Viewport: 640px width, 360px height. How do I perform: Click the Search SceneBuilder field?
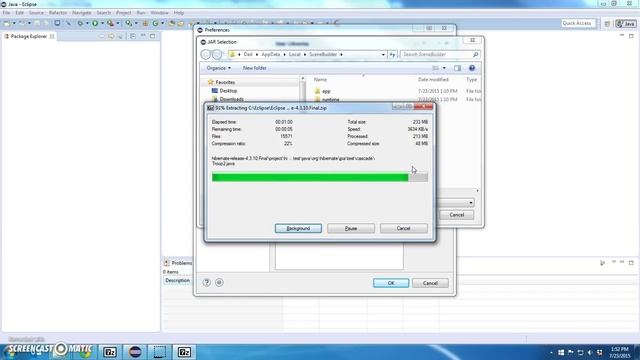click(x=440, y=54)
